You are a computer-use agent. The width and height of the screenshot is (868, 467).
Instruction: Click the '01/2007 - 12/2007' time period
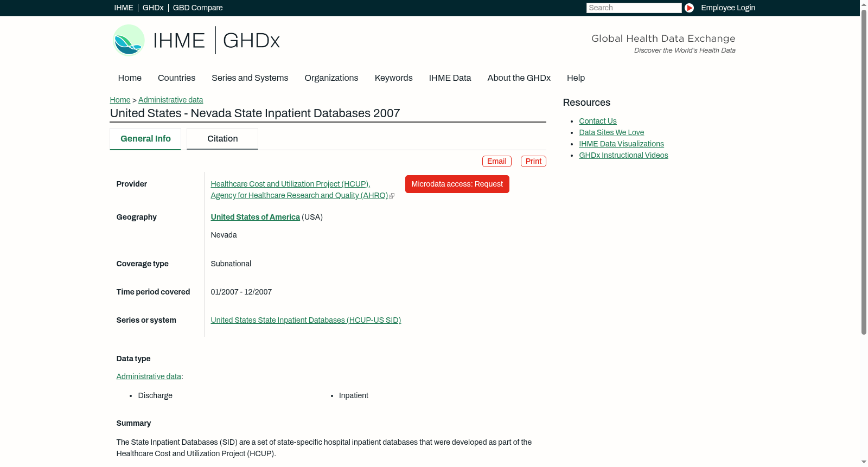(x=241, y=292)
